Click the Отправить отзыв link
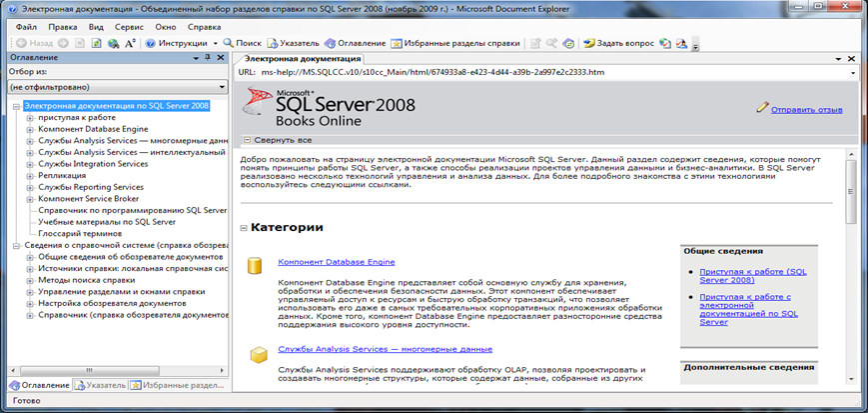868x413 pixels. click(x=806, y=110)
